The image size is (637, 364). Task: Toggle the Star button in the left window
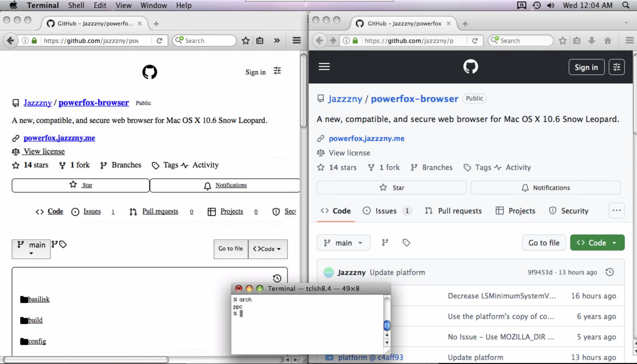pos(81,185)
